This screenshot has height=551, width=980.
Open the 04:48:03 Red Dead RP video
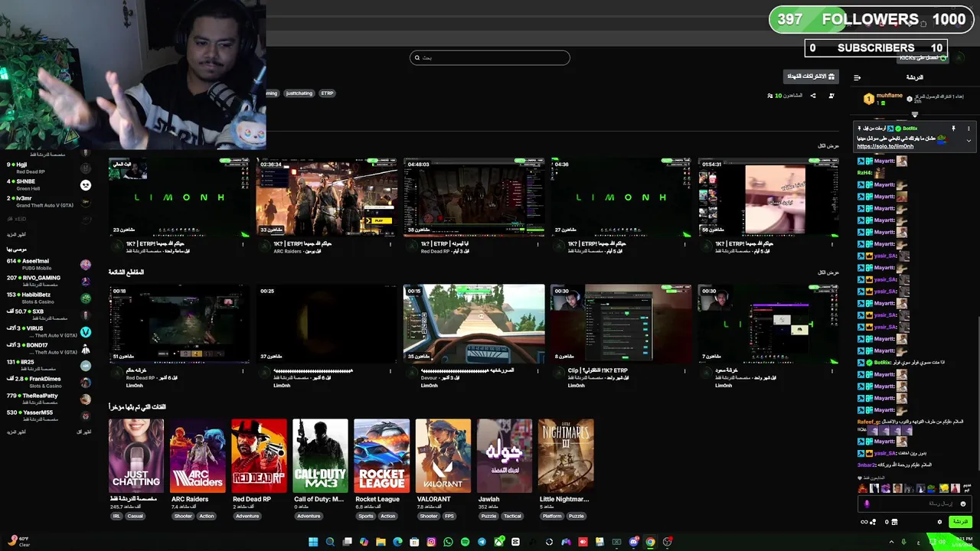coord(474,197)
